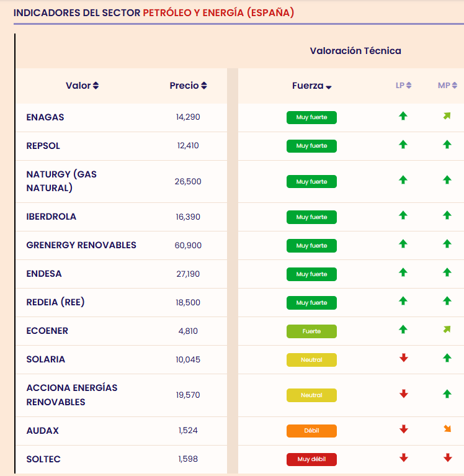Click SOLARIA LP red down arrow

click(404, 358)
